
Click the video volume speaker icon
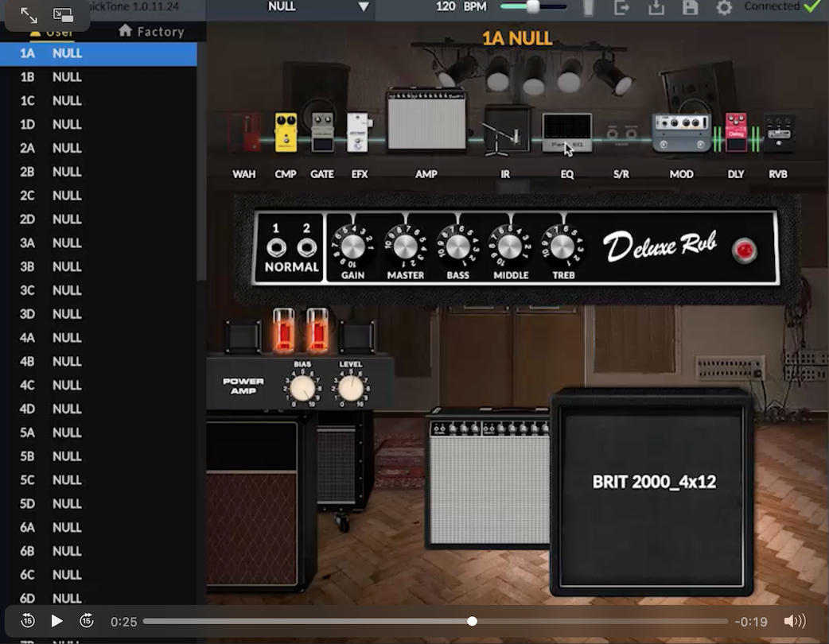(x=795, y=621)
